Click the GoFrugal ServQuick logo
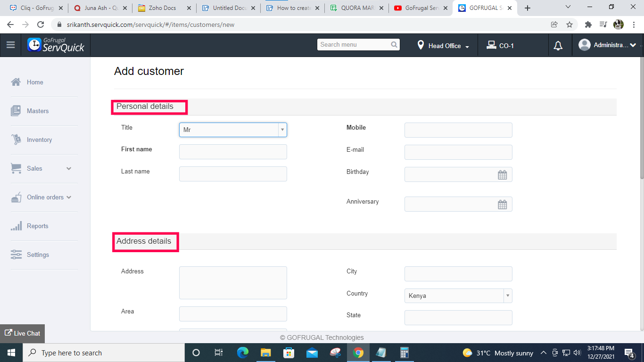The width and height of the screenshot is (644, 362). tap(56, 45)
